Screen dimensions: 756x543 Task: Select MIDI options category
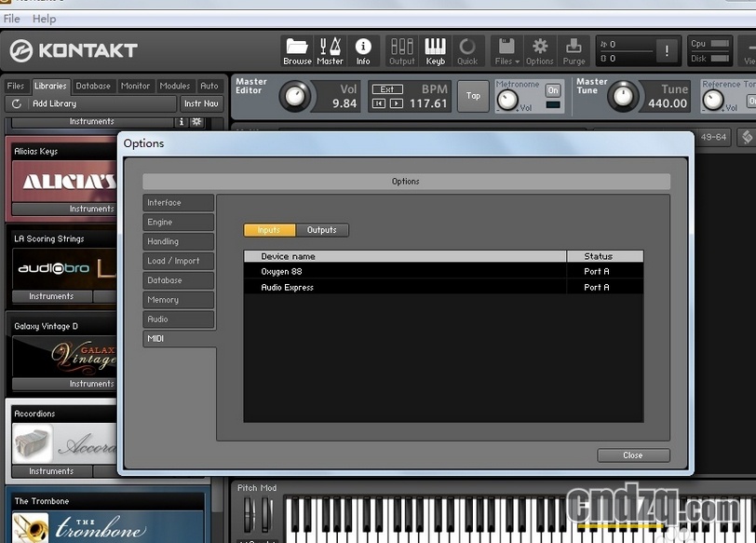pyautogui.click(x=179, y=338)
